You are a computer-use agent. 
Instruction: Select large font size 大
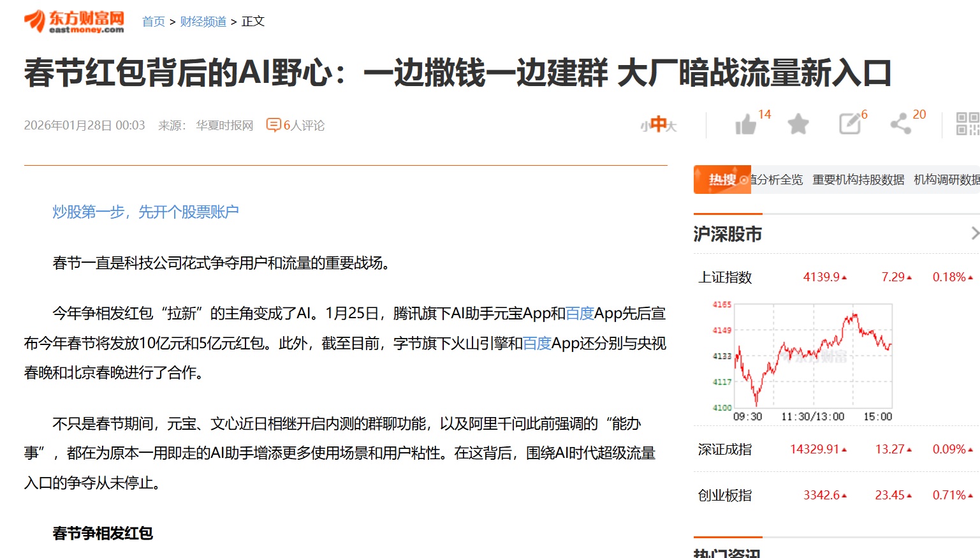coord(671,126)
